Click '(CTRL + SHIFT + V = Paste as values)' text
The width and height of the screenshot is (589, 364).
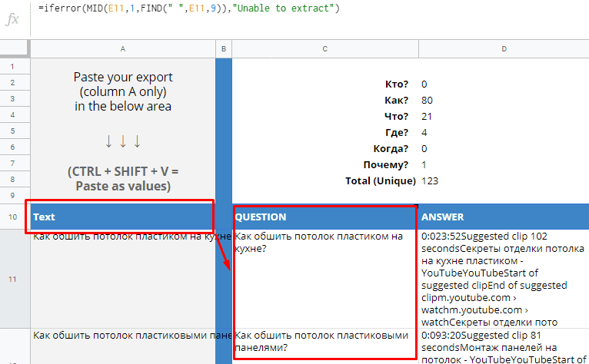pyautogui.click(x=123, y=179)
